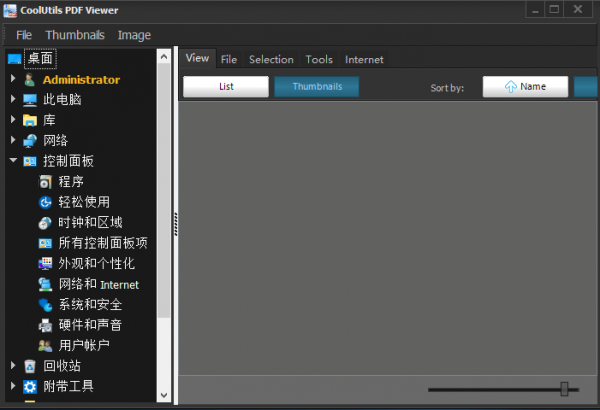Click the 回收站 recycle bin icon
The image size is (600, 410).
[30, 366]
